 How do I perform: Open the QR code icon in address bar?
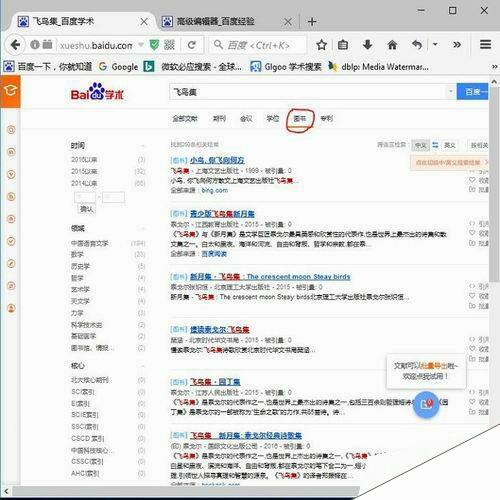[169, 45]
